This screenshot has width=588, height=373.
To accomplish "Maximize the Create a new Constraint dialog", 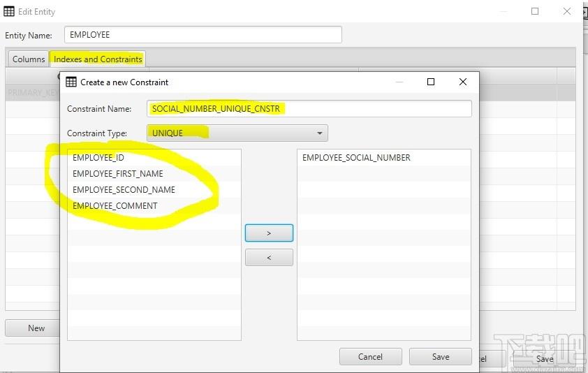I will pos(431,82).
